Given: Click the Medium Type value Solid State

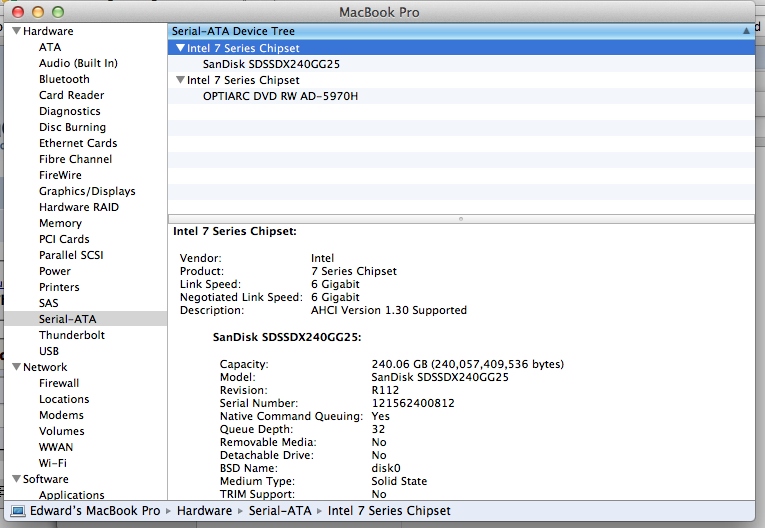Looking at the screenshot, I should (399, 481).
